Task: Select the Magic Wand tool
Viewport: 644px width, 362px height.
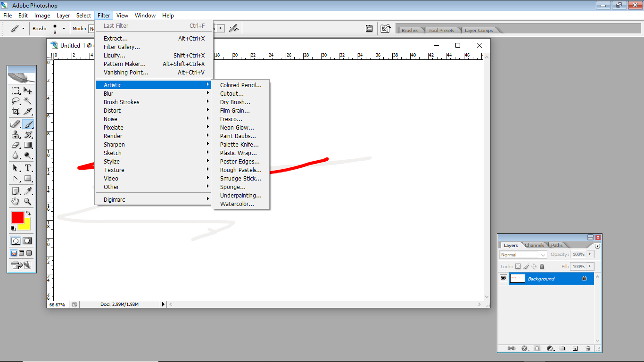Action: [28, 101]
